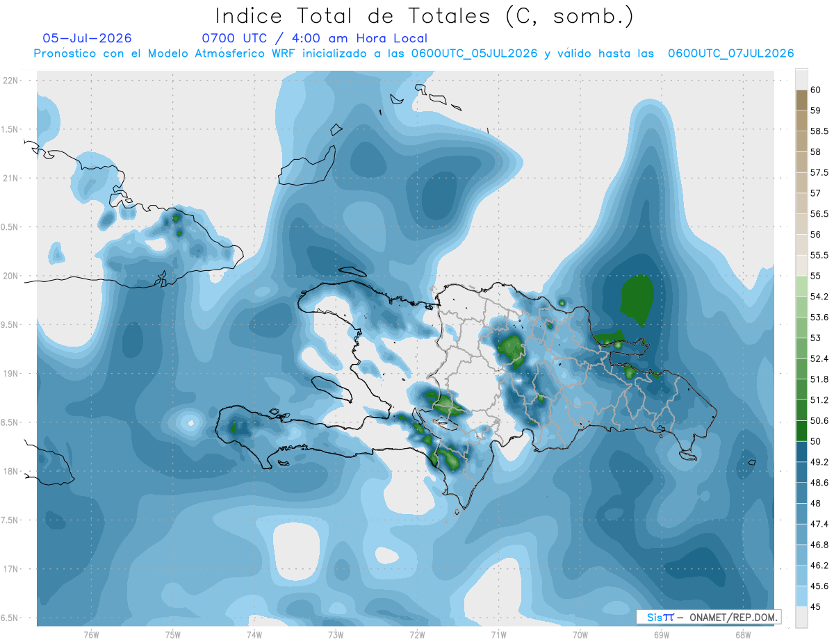Screen dimensions: 834x644
Task: Click the dark green legend swatch between 50 and 50.6
Action: [801, 431]
